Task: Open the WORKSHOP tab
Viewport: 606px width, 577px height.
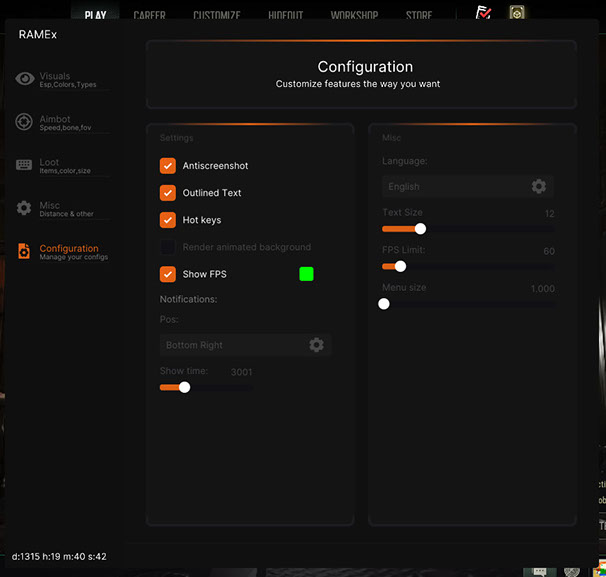Action: pyautogui.click(x=354, y=16)
